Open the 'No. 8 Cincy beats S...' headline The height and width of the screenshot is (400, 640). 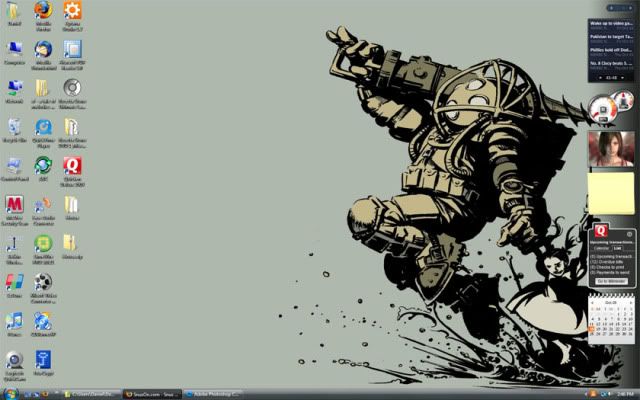click(x=611, y=63)
